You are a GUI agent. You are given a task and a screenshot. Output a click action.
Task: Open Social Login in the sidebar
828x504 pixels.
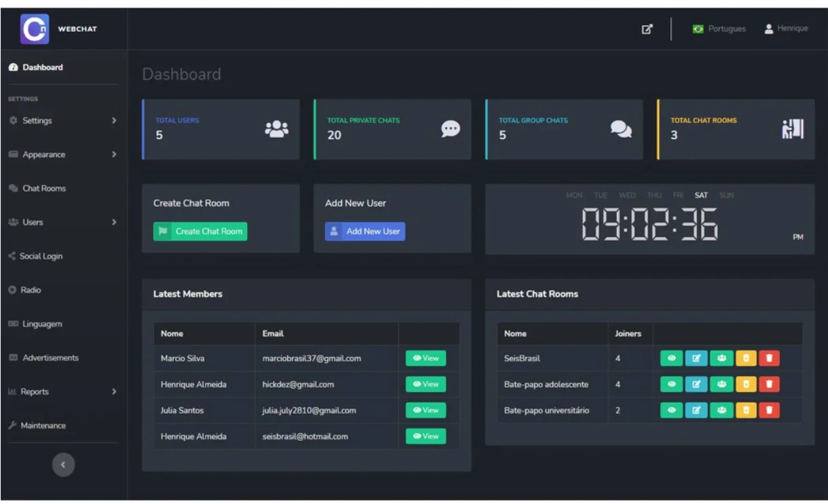(41, 257)
